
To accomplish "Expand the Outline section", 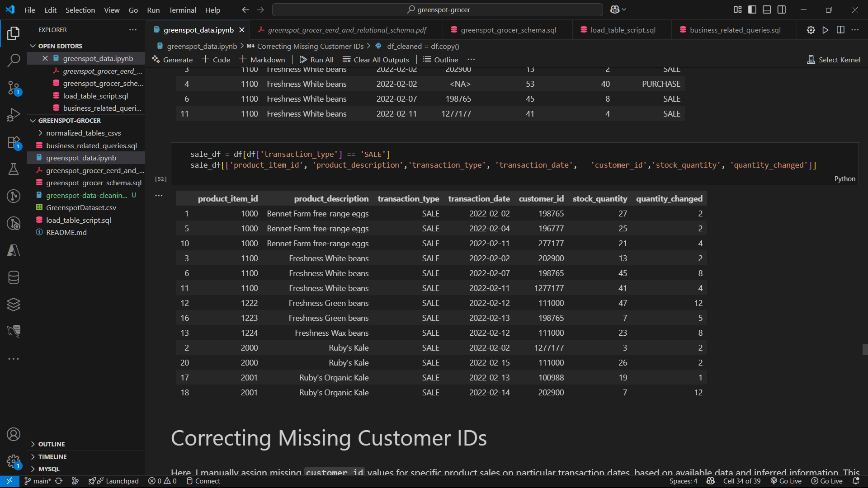I will [x=51, y=444].
